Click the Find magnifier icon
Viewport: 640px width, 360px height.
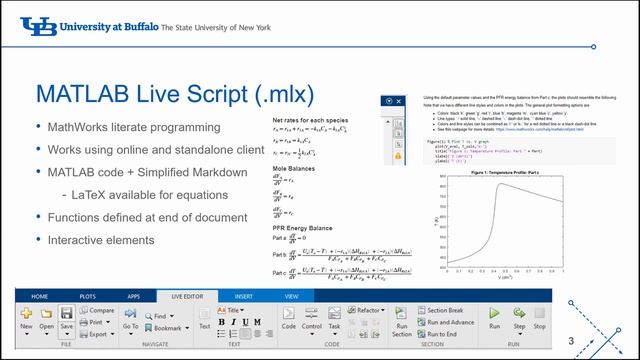click(x=149, y=316)
